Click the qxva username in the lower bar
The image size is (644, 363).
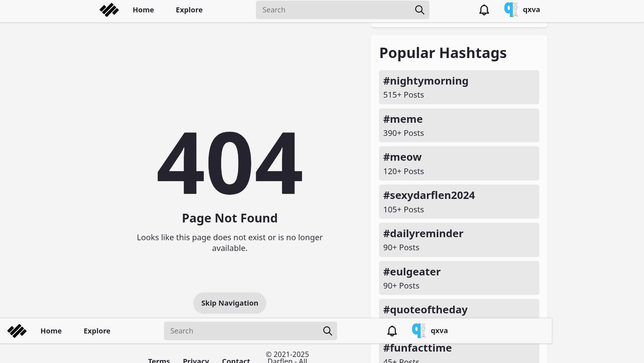pos(439,330)
